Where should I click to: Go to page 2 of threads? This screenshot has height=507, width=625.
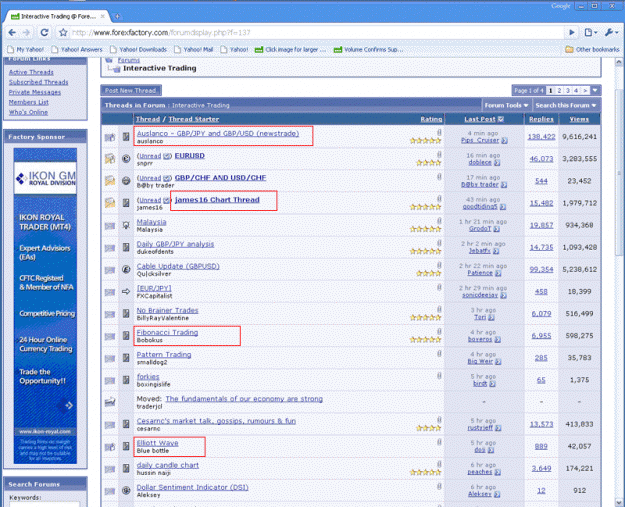pos(559,90)
